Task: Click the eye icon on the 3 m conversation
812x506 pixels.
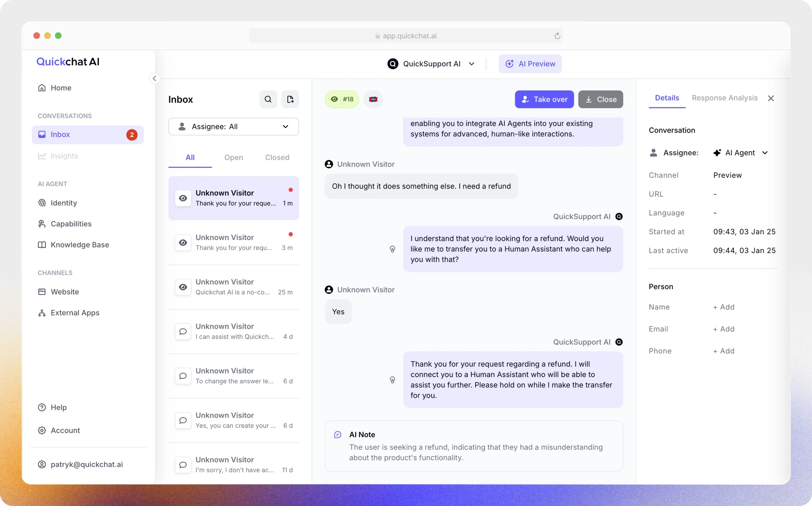Action: click(183, 243)
